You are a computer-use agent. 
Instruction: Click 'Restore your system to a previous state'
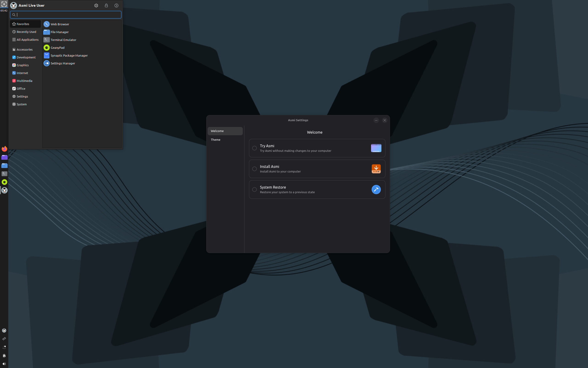pyautogui.click(x=287, y=192)
